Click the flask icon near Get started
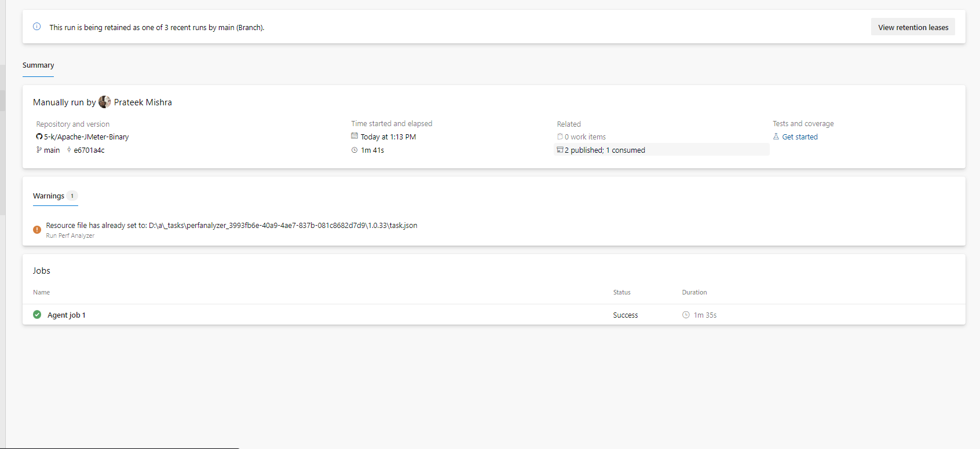Image resolution: width=980 pixels, height=449 pixels. [x=776, y=137]
